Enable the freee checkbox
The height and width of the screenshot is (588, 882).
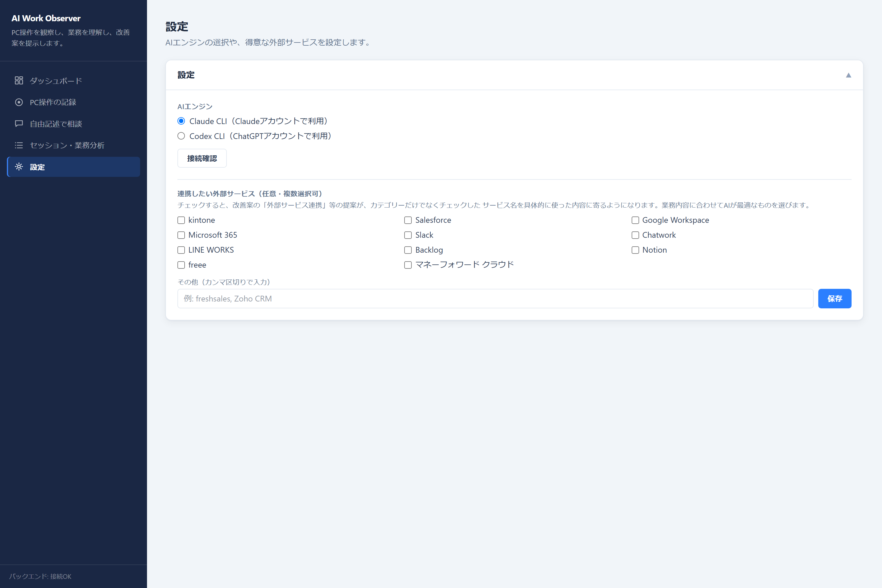pyautogui.click(x=181, y=265)
